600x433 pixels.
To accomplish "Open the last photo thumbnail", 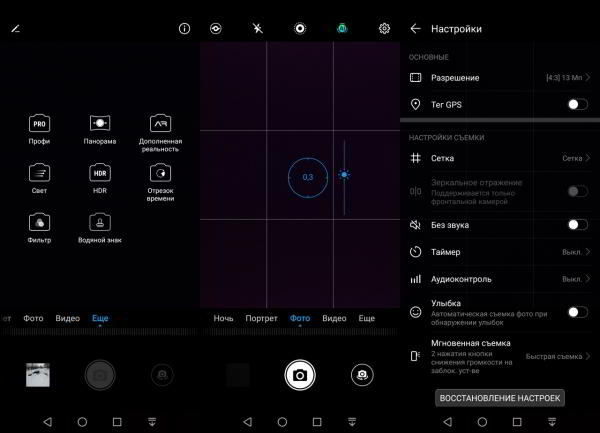I will click(x=38, y=375).
